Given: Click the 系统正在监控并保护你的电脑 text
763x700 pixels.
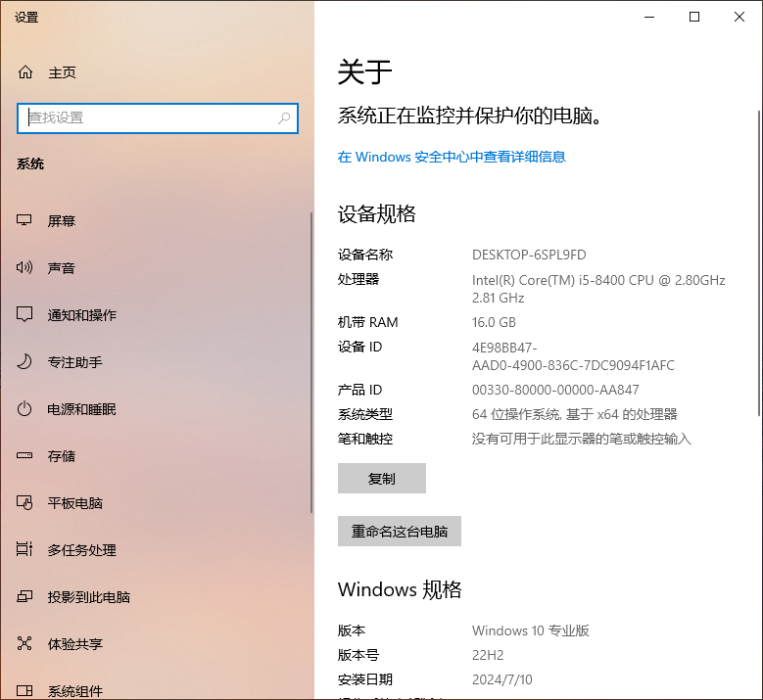Looking at the screenshot, I should 469,116.
